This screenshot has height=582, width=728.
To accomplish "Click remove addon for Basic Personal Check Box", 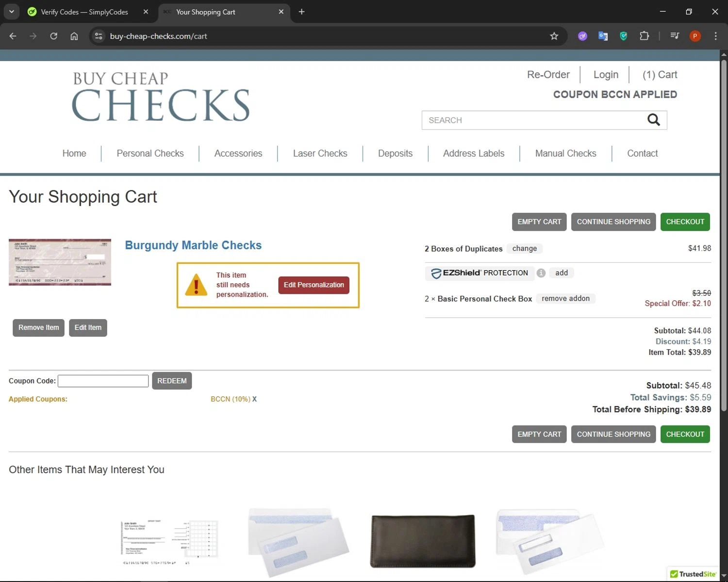I will (x=565, y=299).
